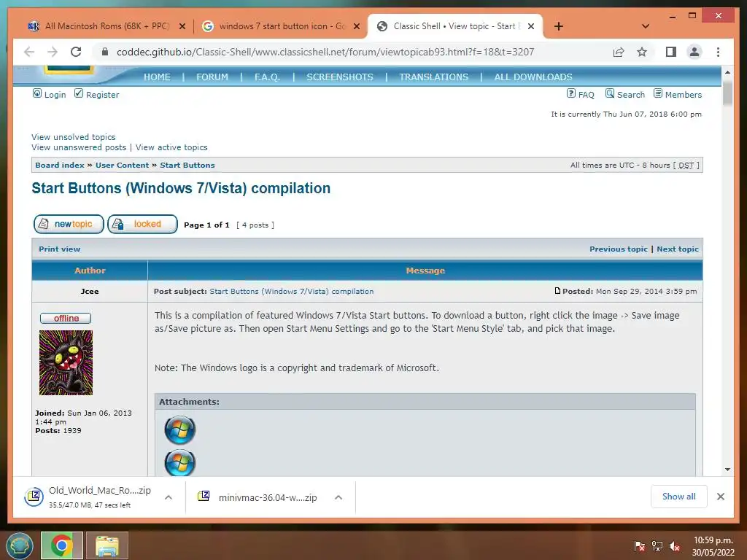Click the new topic button

coord(69,225)
